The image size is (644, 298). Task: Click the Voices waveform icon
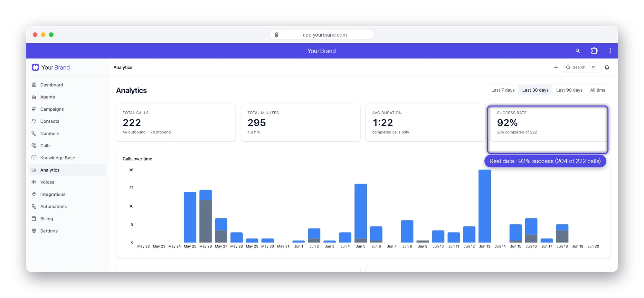click(x=34, y=182)
